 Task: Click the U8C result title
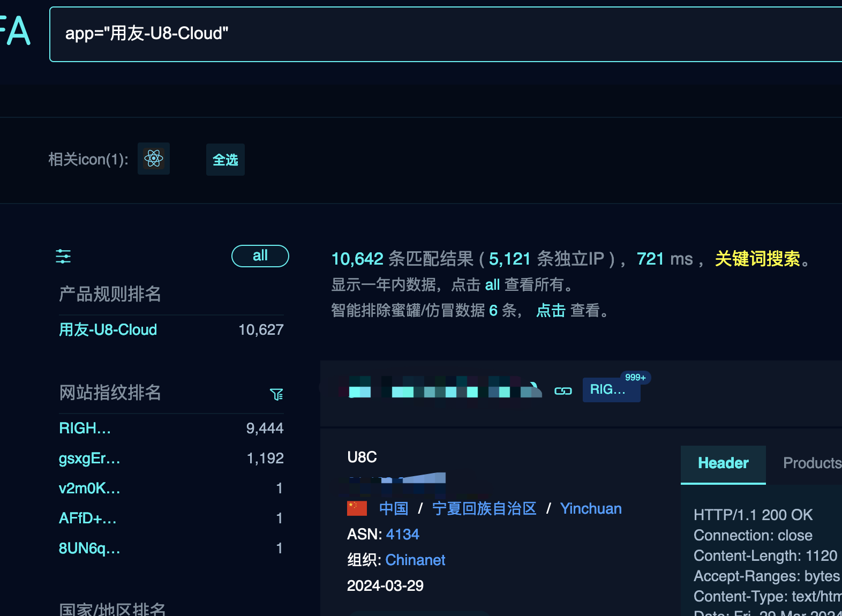(362, 457)
